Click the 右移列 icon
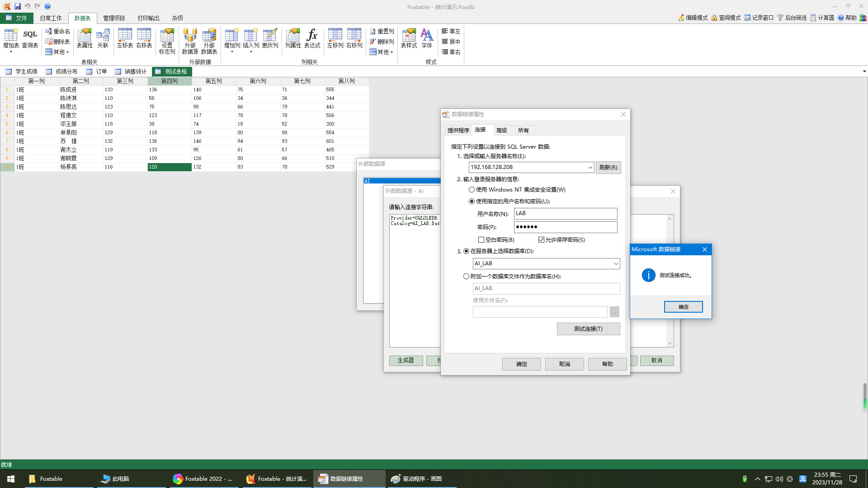This screenshot has width=868, height=488. point(354,38)
